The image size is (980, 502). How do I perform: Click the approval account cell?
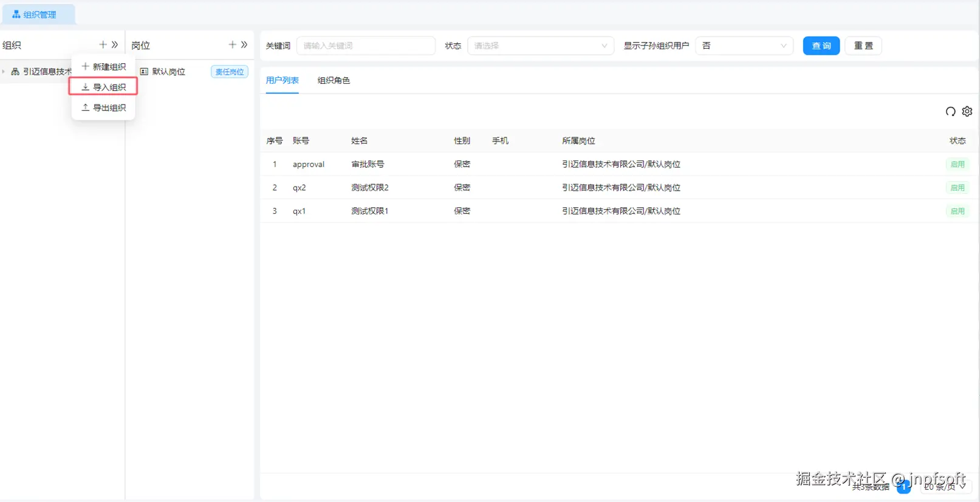pos(309,164)
